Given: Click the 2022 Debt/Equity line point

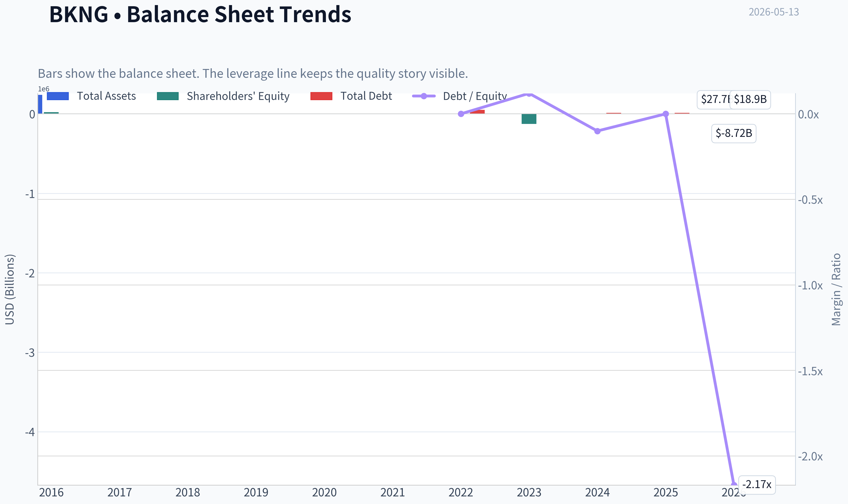Looking at the screenshot, I should coord(461,114).
